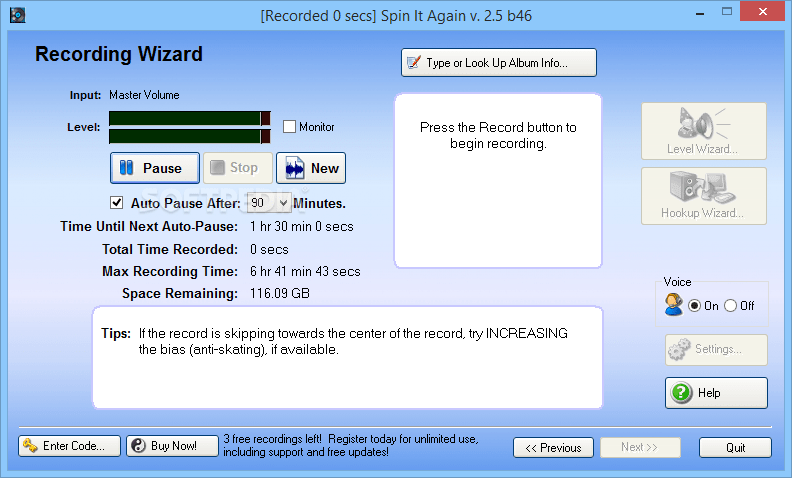
Task: Click the Master Volume input text
Action: 144,95
